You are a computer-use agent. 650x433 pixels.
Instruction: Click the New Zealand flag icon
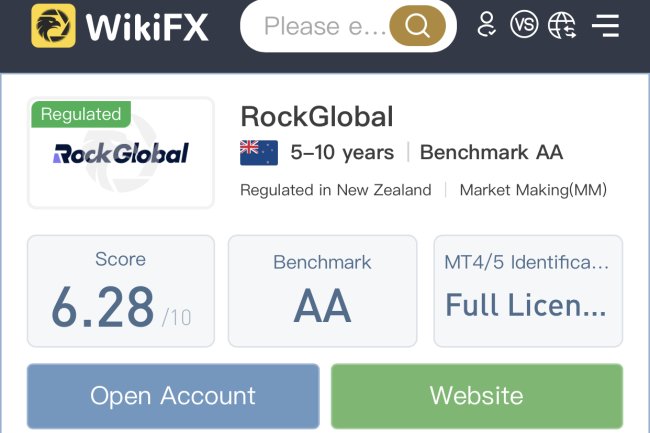pyautogui.click(x=259, y=153)
